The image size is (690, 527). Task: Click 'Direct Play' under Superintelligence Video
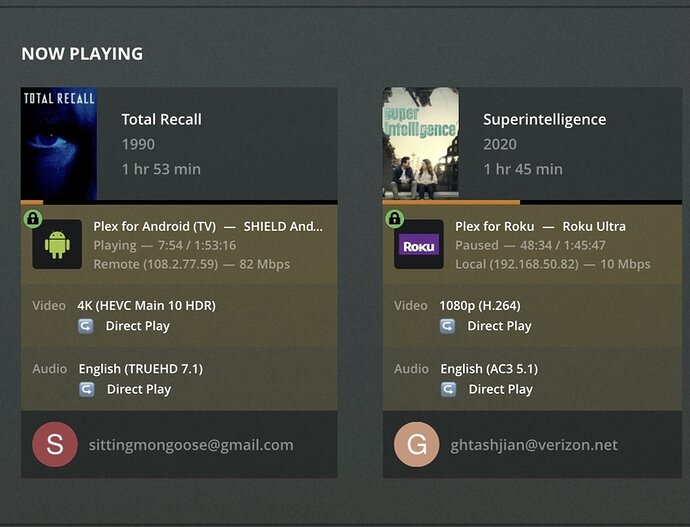point(499,326)
